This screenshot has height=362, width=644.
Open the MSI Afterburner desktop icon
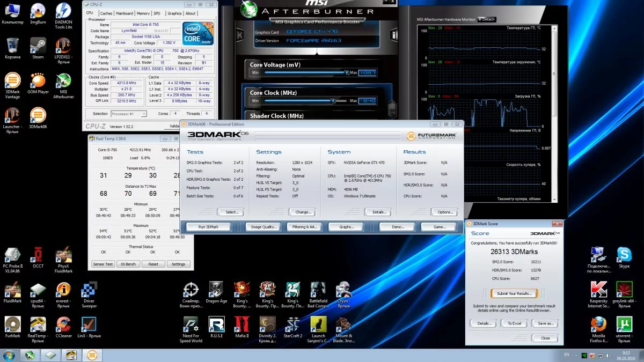click(x=63, y=82)
